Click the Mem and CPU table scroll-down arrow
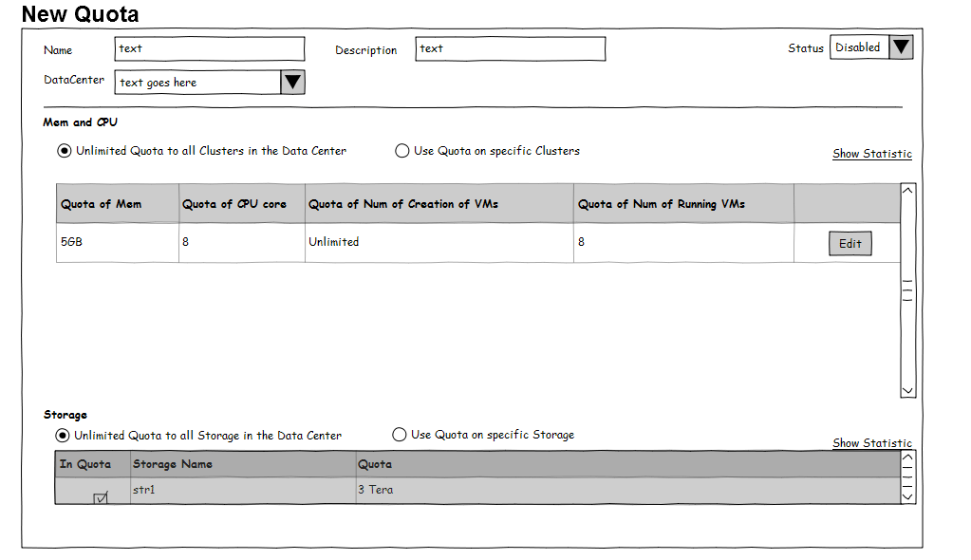The width and height of the screenshot is (971, 560). click(x=907, y=390)
